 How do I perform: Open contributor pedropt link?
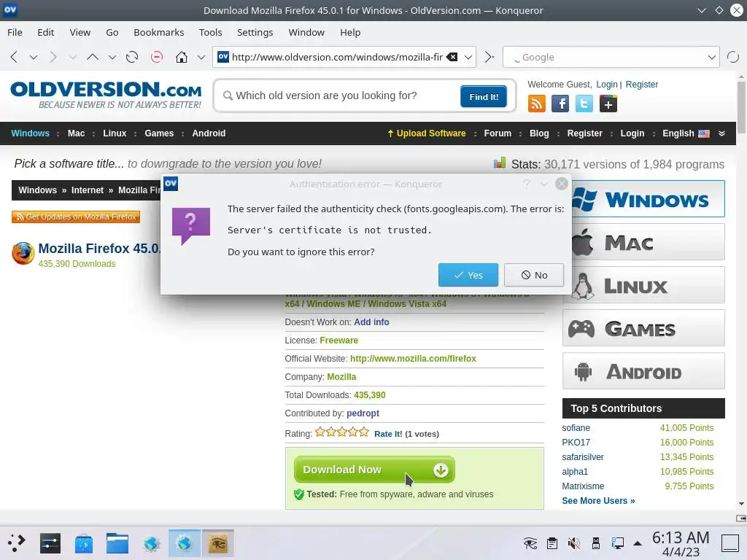(363, 413)
